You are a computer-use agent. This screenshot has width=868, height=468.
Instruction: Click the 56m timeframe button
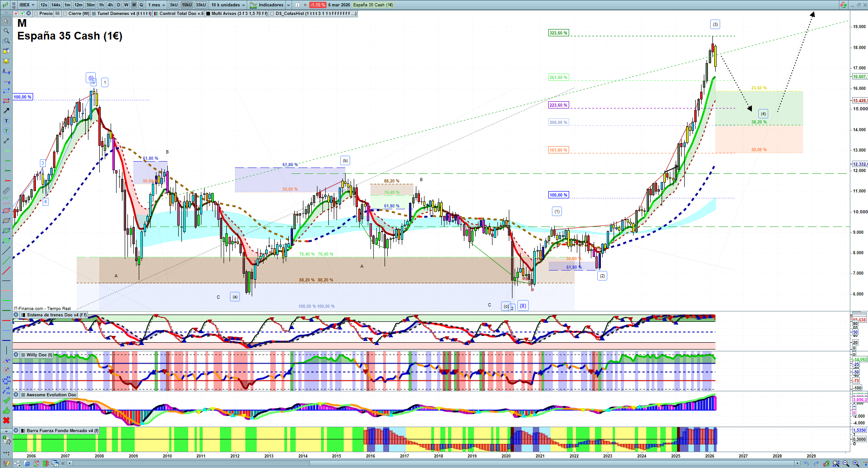tap(91, 5)
